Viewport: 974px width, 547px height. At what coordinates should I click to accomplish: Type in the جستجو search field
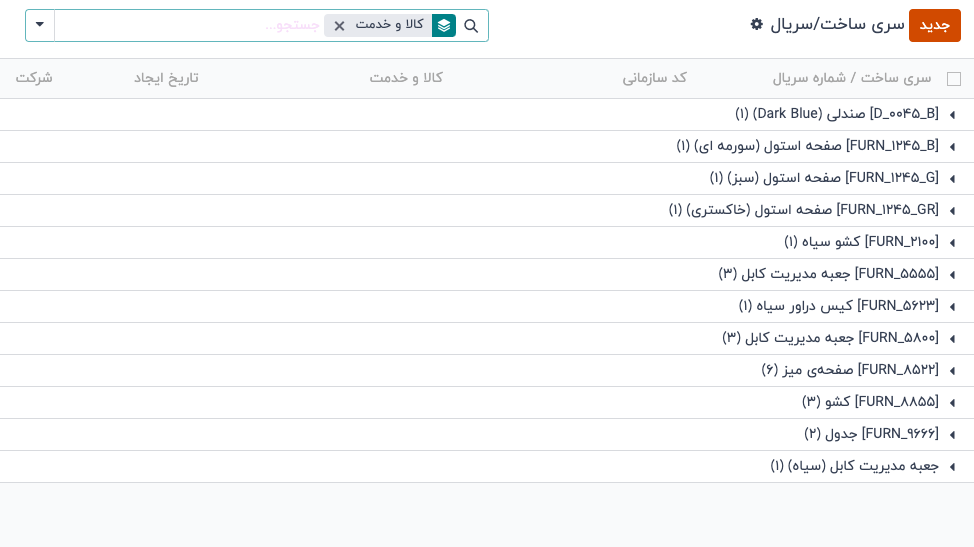190,26
